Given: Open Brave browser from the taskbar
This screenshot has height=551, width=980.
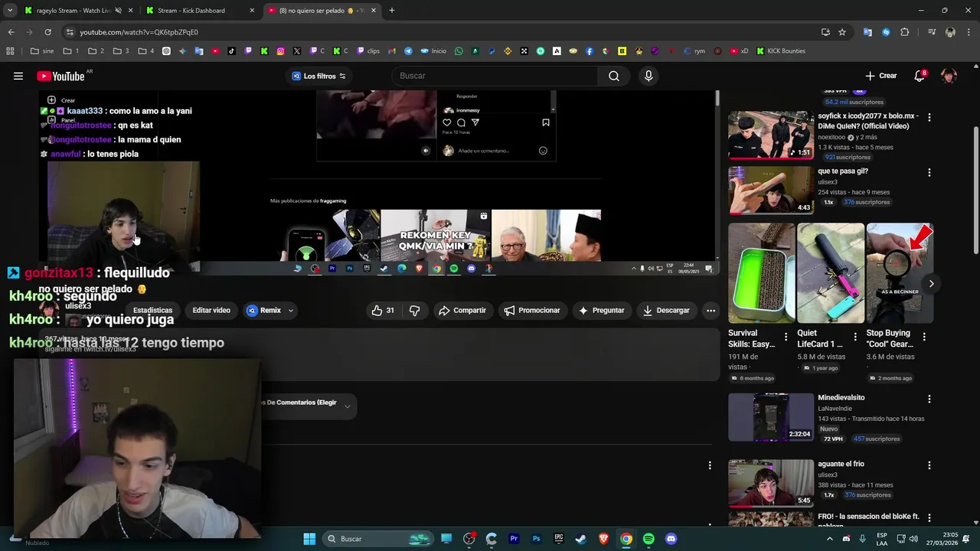Looking at the screenshot, I should coord(603,539).
